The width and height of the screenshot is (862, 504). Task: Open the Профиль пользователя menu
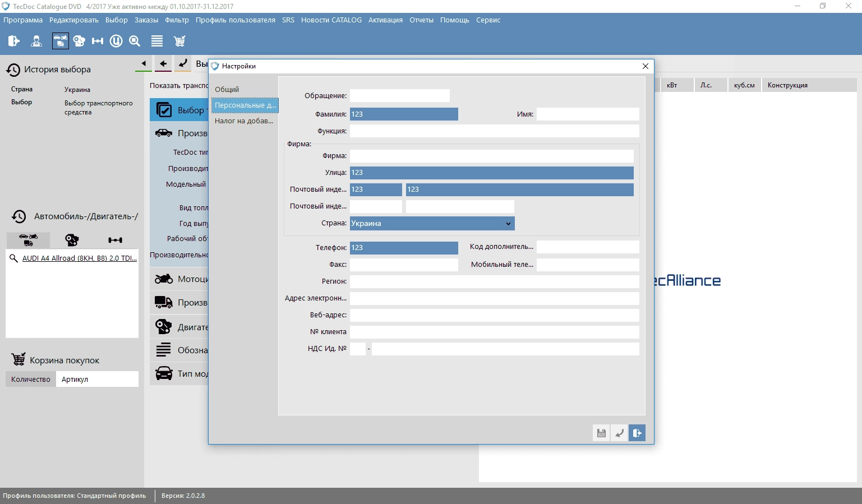pos(236,20)
